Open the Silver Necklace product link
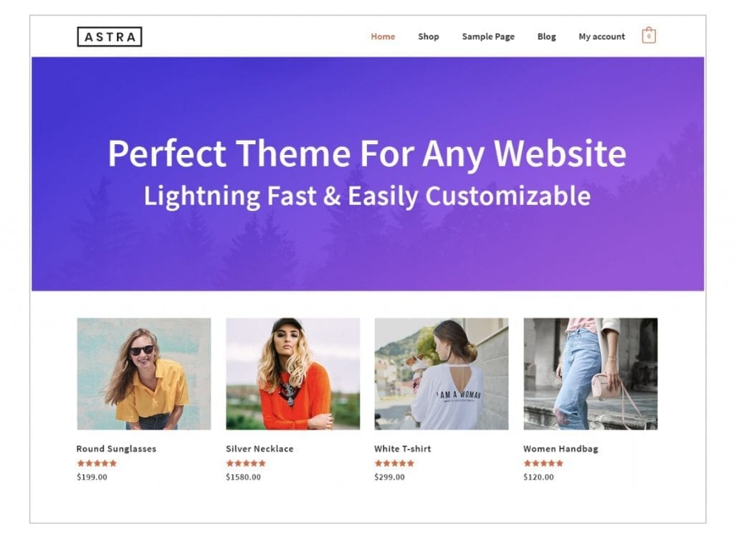Image resolution: width=734 pixels, height=560 pixels. tap(259, 449)
